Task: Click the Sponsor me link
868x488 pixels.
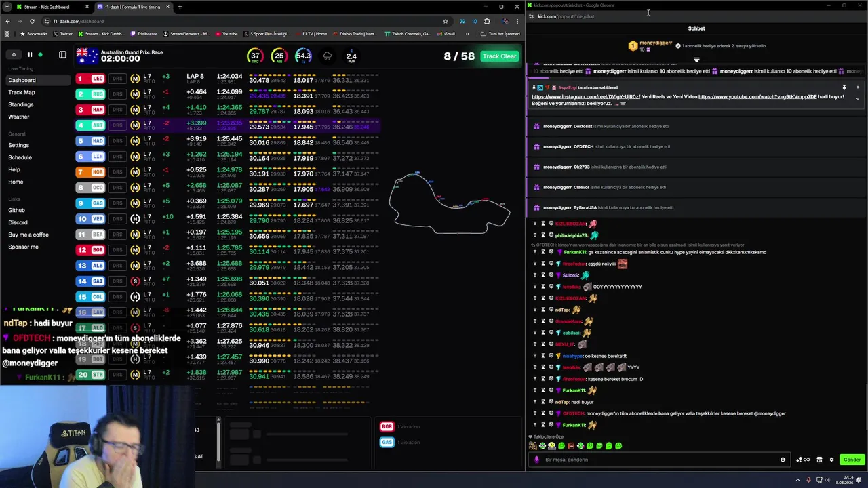Action: (23, 247)
